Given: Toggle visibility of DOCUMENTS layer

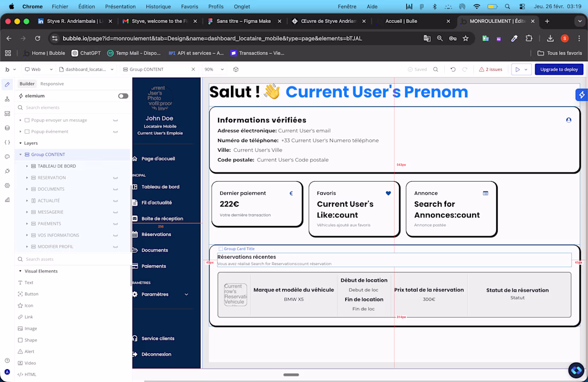Looking at the screenshot, I should tap(115, 189).
